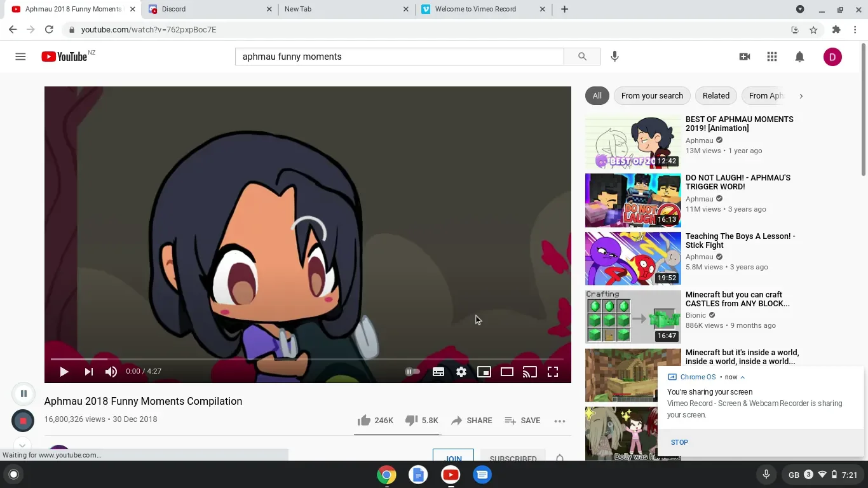Open the Messages app on the shelf
This screenshot has height=488, width=868.
(x=482, y=475)
